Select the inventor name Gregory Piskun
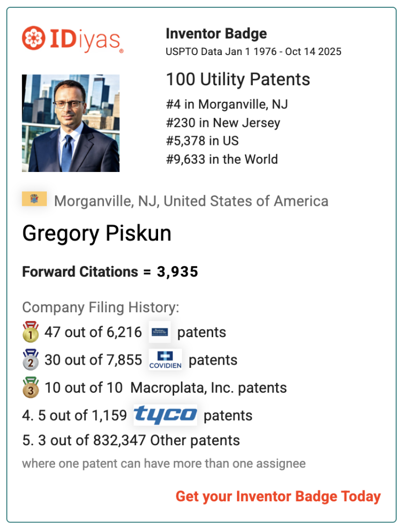This screenshot has width=403, height=532. [x=97, y=234]
